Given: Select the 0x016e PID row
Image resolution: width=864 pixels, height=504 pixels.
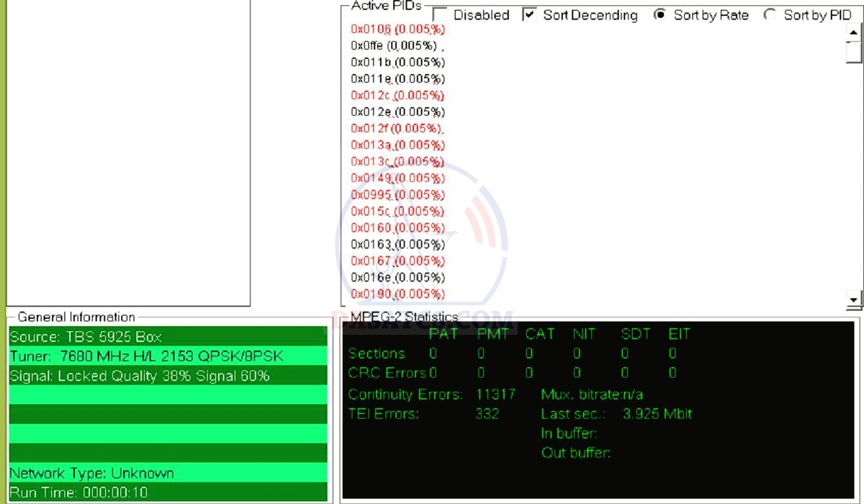Looking at the screenshot, I should tap(397, 278).
